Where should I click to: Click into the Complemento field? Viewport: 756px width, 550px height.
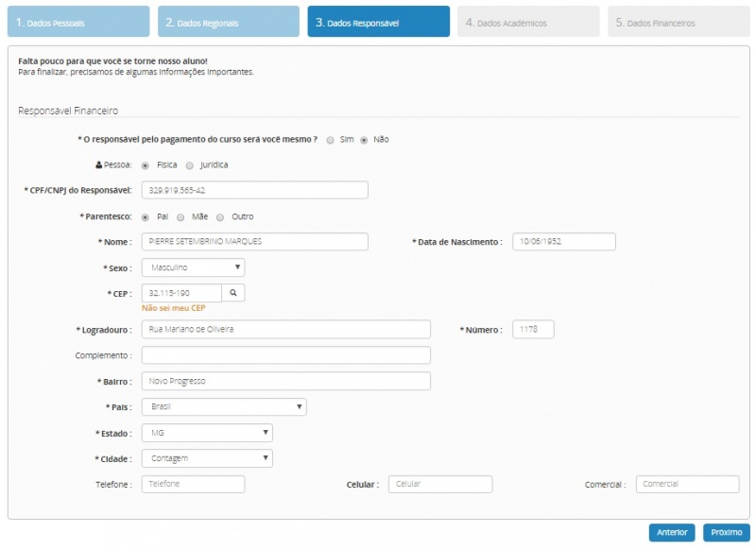click(285, 355)
